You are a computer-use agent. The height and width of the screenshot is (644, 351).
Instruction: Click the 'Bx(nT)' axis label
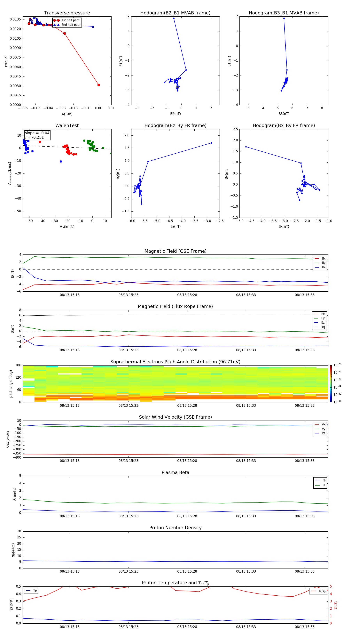[x=284, y=227]
